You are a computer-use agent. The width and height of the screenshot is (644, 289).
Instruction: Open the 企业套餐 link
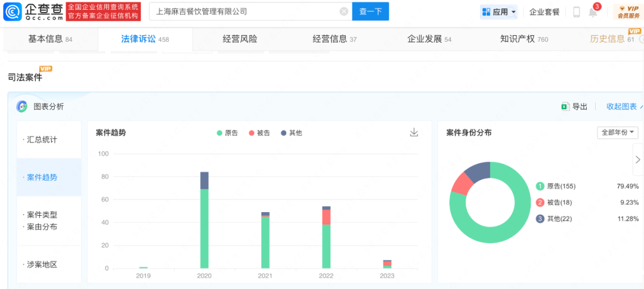pyautogui.click(x=544, y=11)
